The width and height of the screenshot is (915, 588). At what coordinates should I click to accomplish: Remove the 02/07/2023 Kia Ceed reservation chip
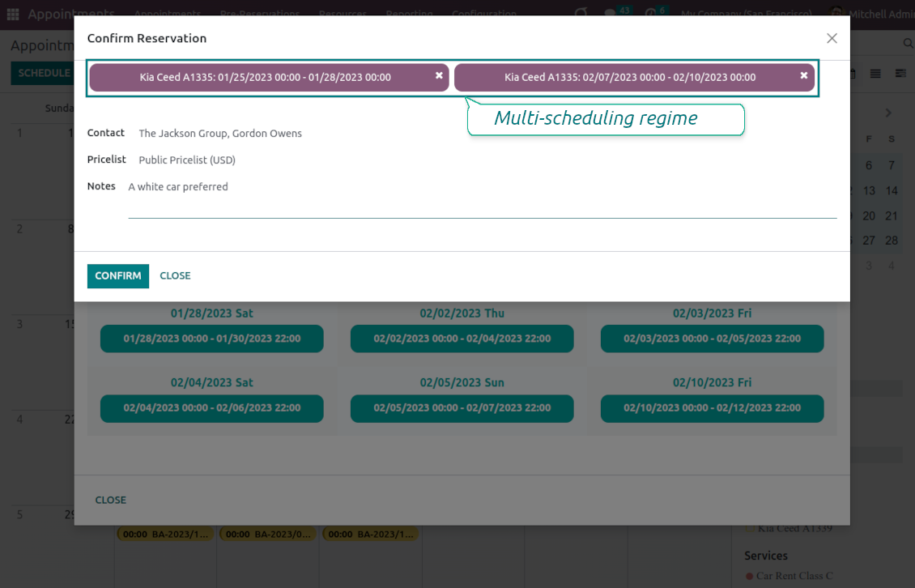pos(803,75)
